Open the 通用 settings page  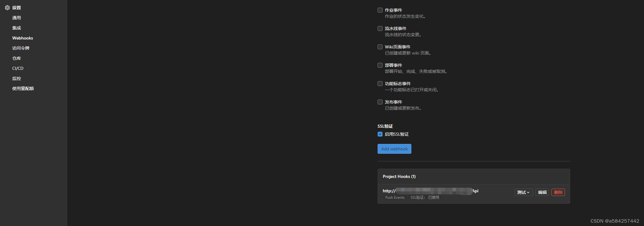tap(17, 18)
